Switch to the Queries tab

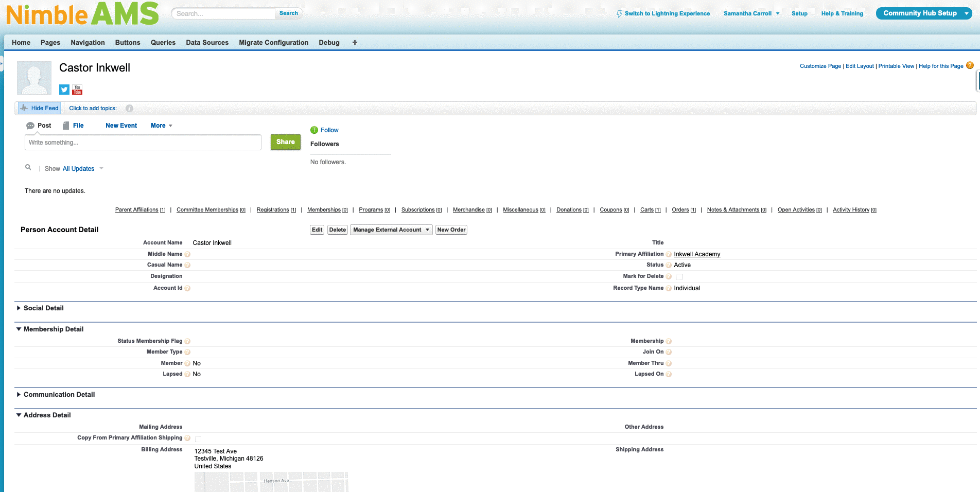click(x=163, y=43)
